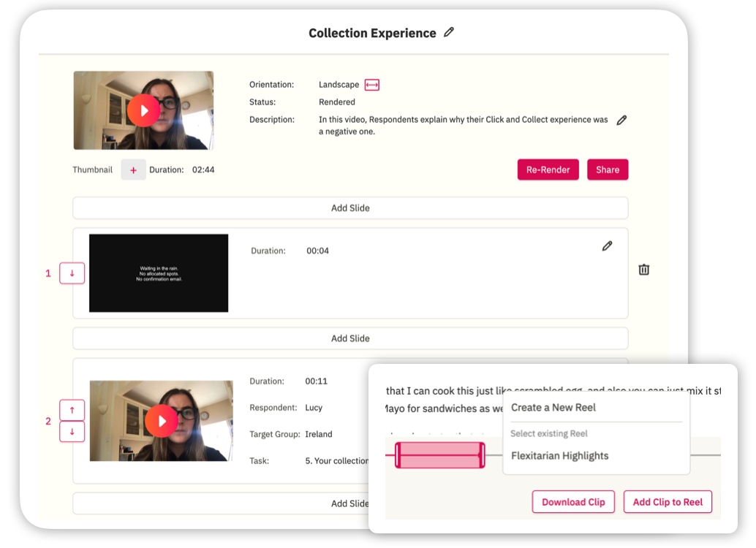Play the main Collection Experience preview
Screen dimensions: 756x548
pyautogui.click(x=143, y=110)
